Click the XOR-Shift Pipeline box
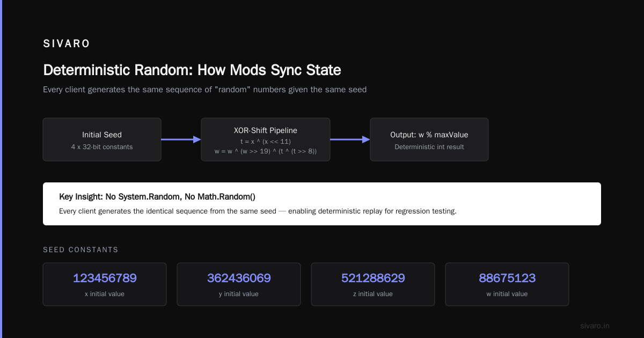This screenshot has width=644, height=338. (x=266, y=139)
